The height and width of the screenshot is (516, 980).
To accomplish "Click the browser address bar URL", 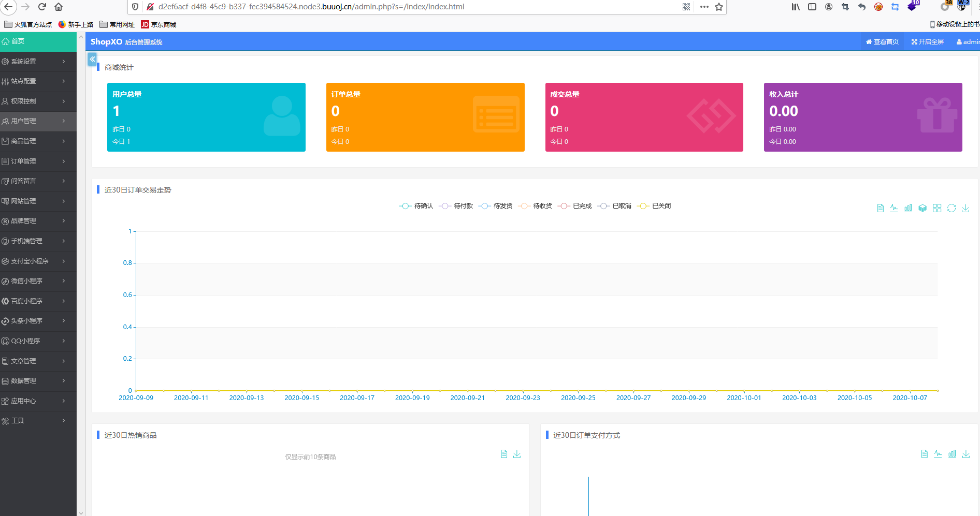I will click(311, 7).
